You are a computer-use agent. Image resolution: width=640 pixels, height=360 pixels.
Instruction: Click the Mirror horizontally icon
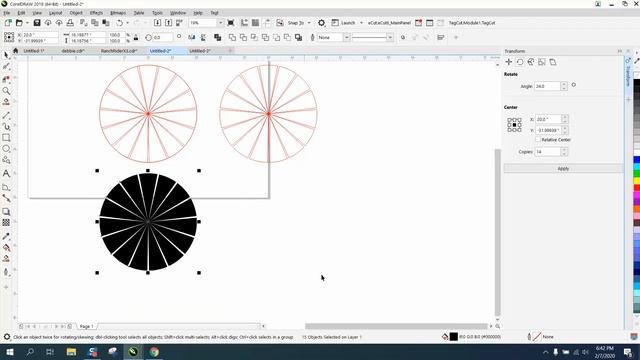(192, 38)
